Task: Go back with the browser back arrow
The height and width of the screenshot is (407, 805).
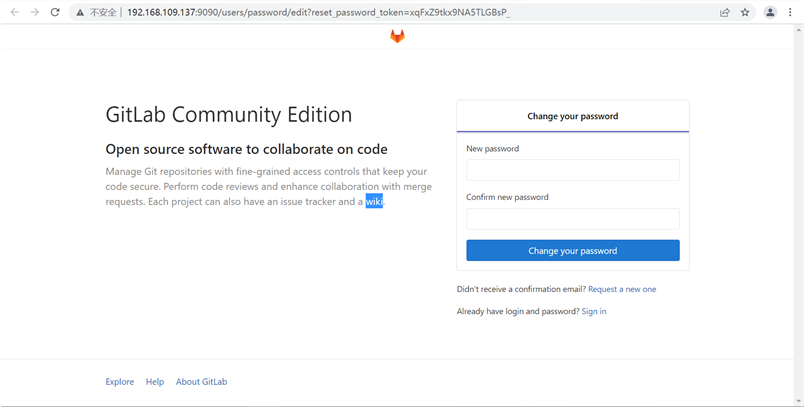Action: coord(15,12)
